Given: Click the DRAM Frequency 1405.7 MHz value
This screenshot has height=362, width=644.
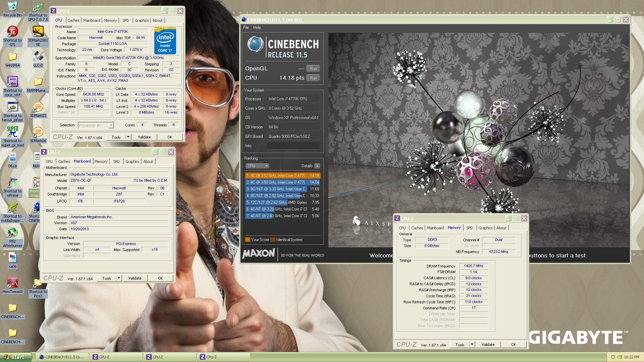Looking at the screenshot, I should tap(473, 266).
